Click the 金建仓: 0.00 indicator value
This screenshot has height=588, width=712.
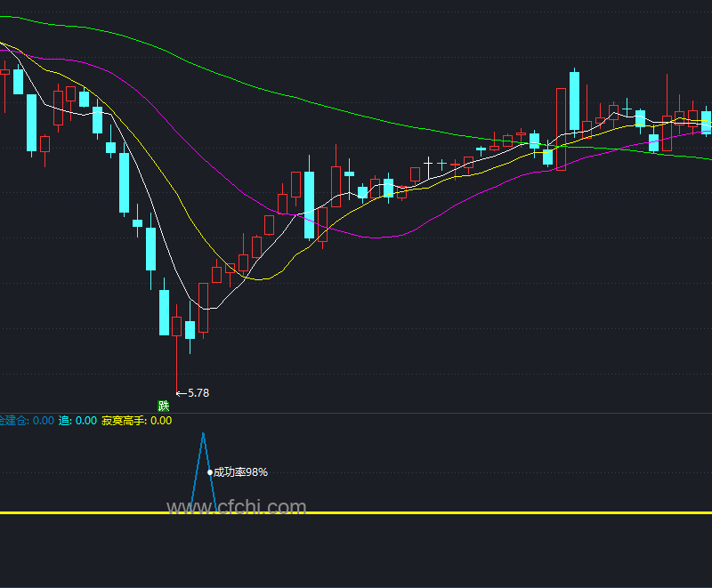(27, 421)
